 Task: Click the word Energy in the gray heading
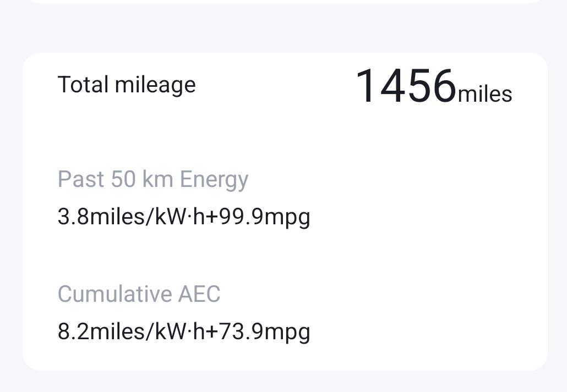point(214,180)
